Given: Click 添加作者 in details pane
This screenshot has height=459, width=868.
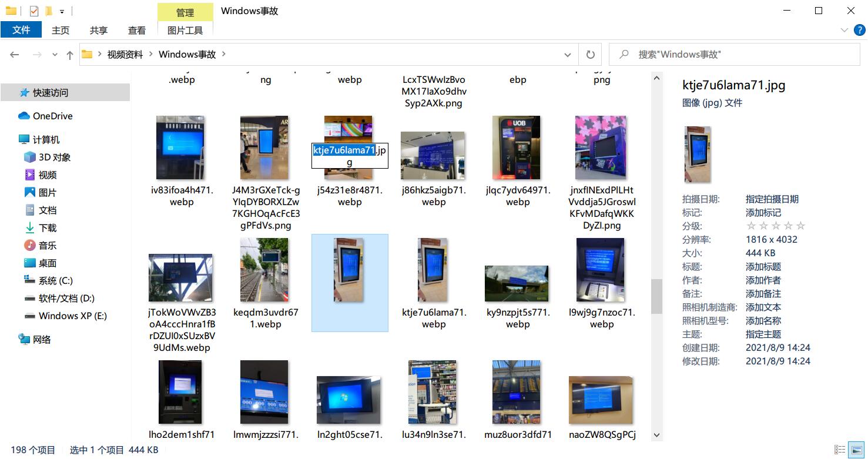Looking at the screenshot, I should (x=763, y=280).
